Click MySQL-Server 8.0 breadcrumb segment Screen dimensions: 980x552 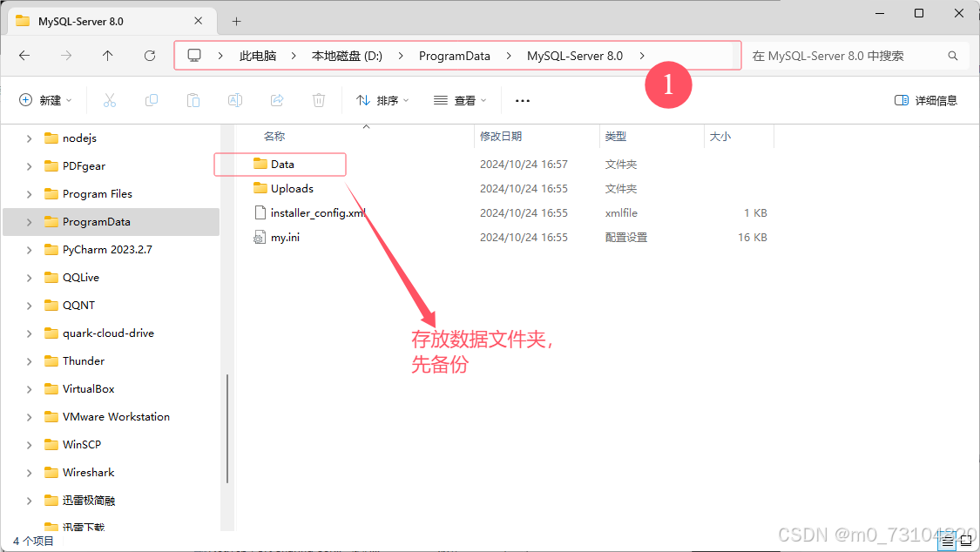click(x=575, y=56)
